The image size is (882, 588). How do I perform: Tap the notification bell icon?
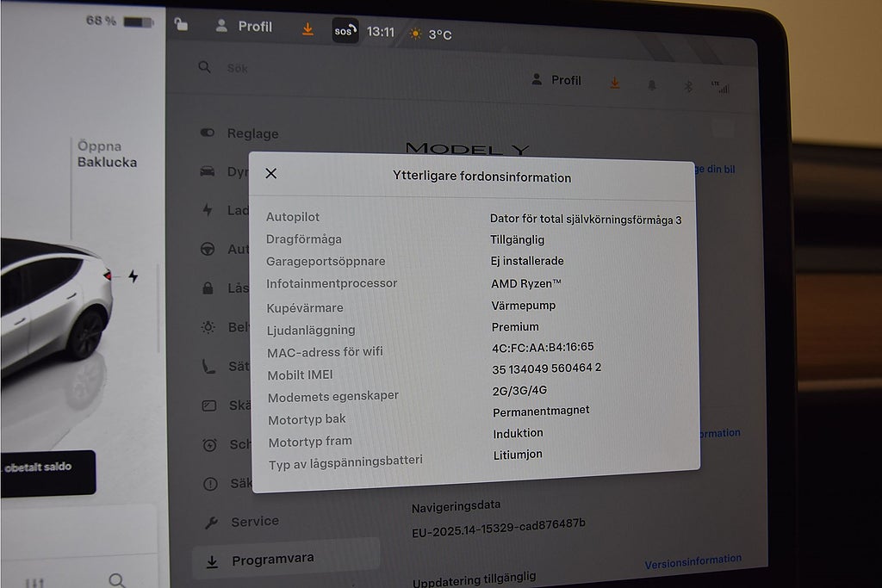[x=651, y=84]
